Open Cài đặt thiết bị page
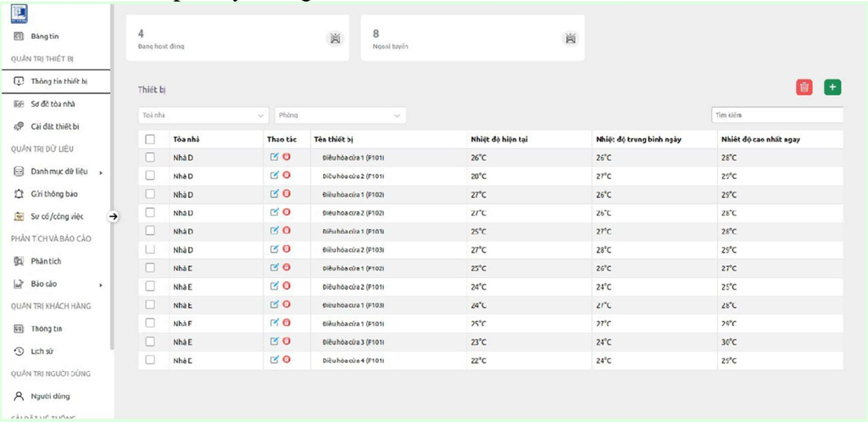 tap(56, 126)
